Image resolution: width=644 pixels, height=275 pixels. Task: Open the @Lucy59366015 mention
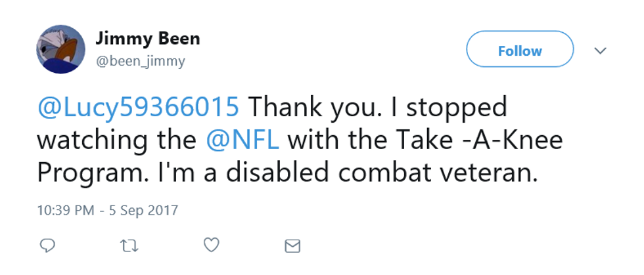pos(139,108)
